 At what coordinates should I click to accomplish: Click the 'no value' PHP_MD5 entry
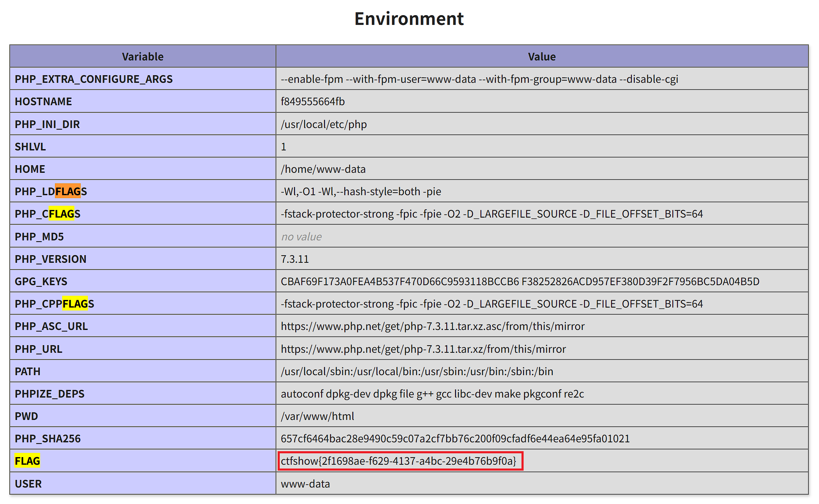pos(301,237)
